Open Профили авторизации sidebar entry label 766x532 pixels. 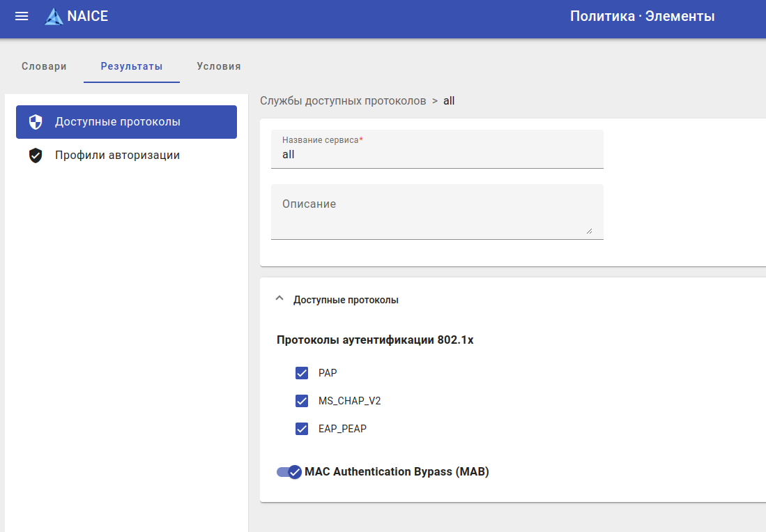point(118,155)
